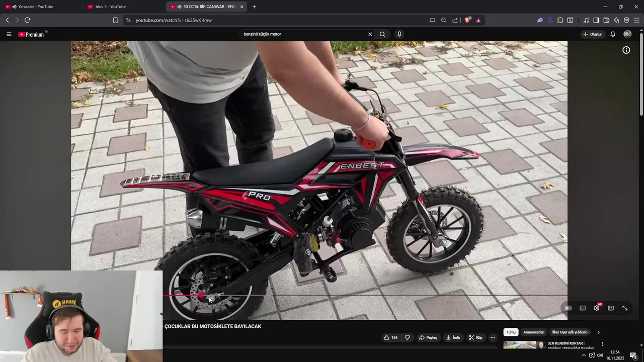644x362 pixels.
Task: Open the YouTube guide hamburger menu
Action: tap(9, 34)
